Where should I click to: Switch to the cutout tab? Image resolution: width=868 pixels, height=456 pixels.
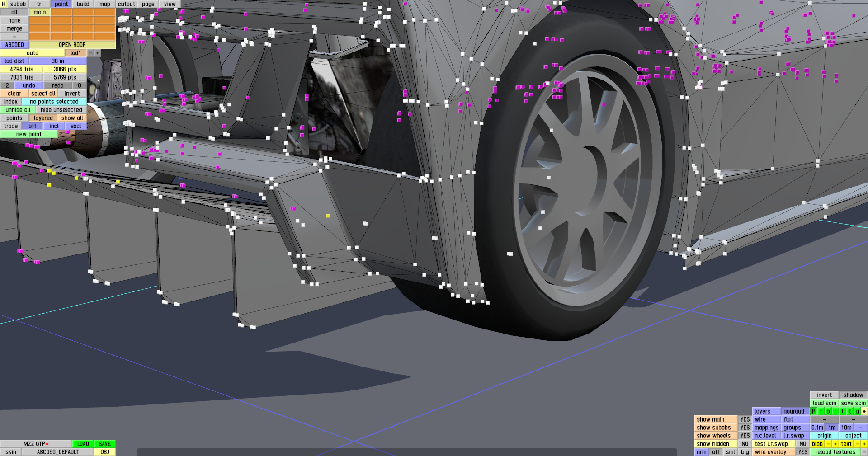(x=127, y=4)
